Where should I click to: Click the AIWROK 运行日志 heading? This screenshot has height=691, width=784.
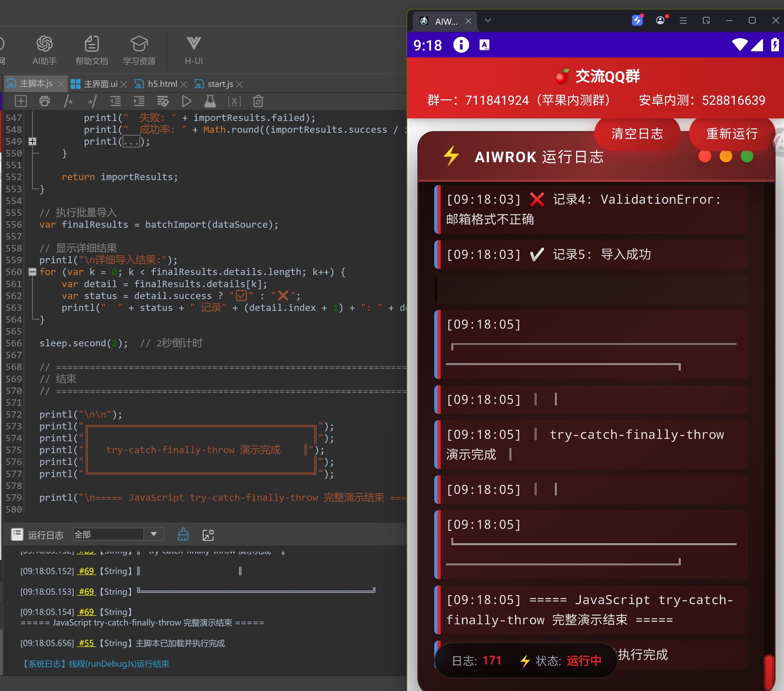point(539,157)
